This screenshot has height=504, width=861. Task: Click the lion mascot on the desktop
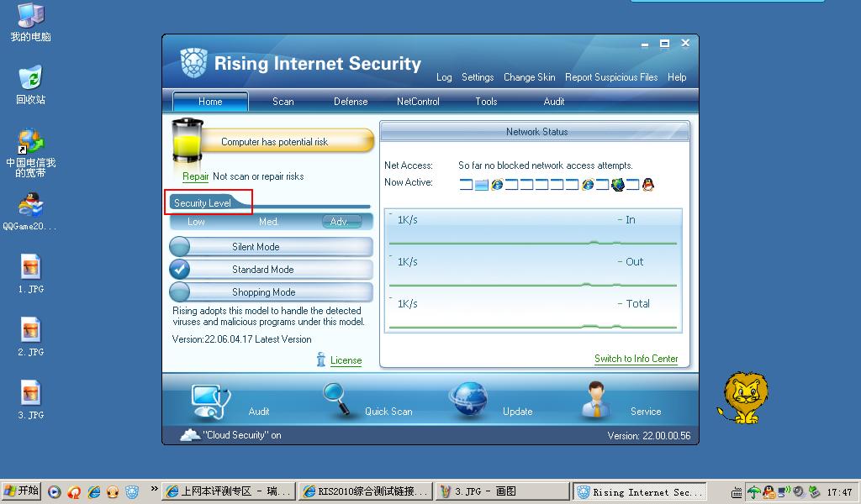(x=743, y=397)
